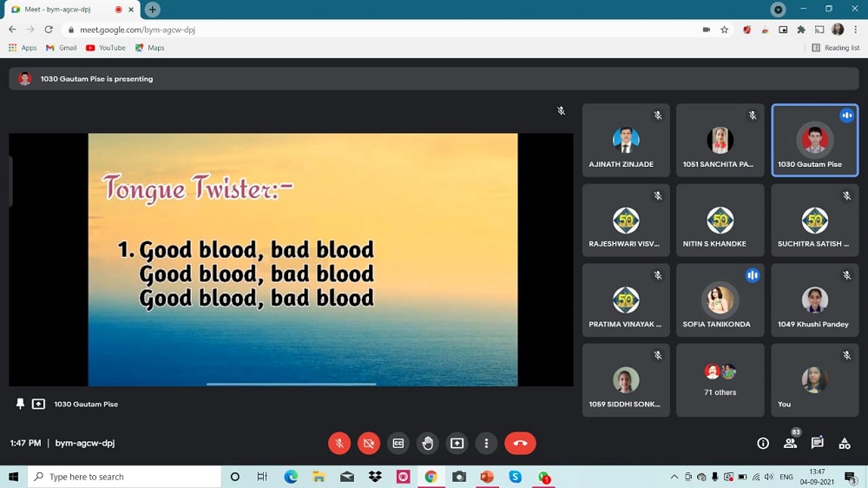
Task: Turn on your camera
Action: tap(369, 443)
